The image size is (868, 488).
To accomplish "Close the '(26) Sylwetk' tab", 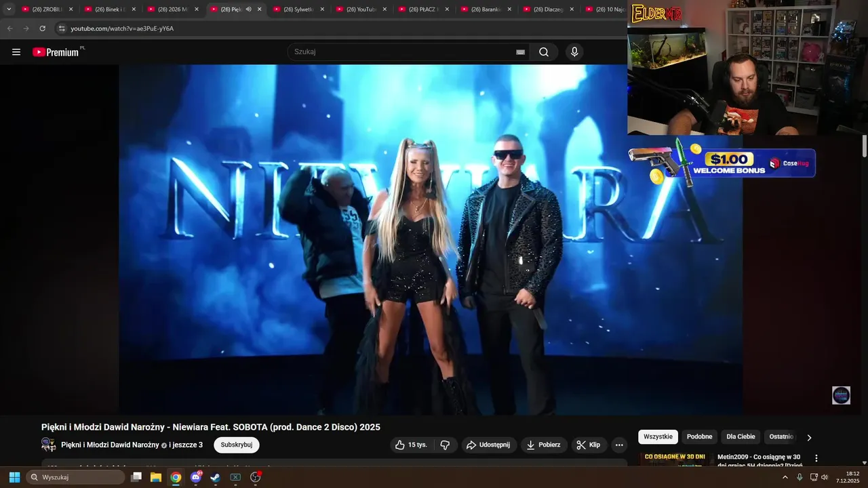I will (x=322, y=9).
